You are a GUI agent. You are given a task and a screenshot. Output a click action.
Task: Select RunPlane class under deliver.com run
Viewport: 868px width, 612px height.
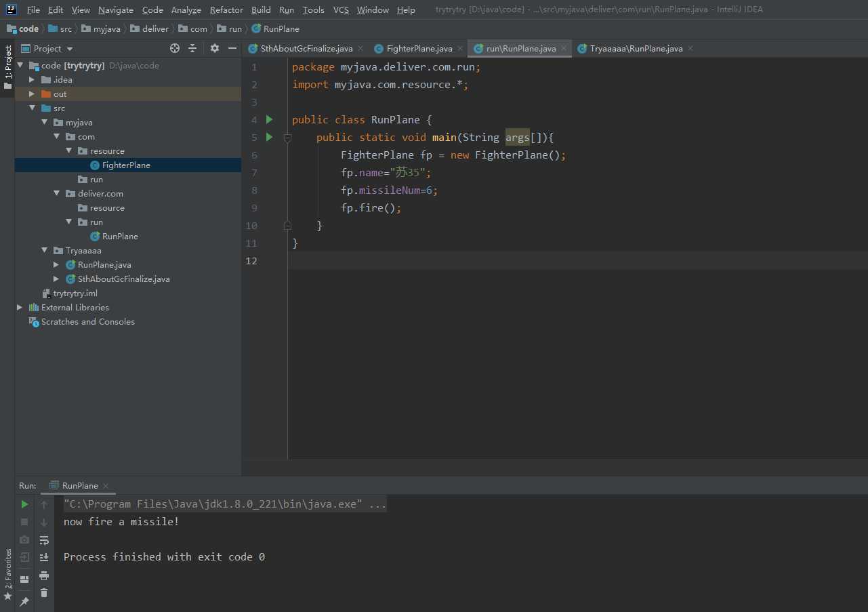(x=120, y=237)
